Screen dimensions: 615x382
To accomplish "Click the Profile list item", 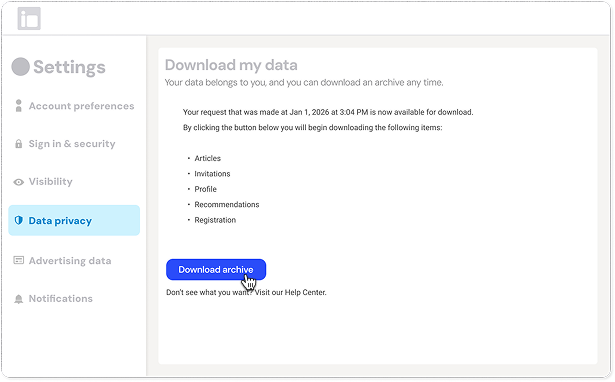I will pos(206,189).
